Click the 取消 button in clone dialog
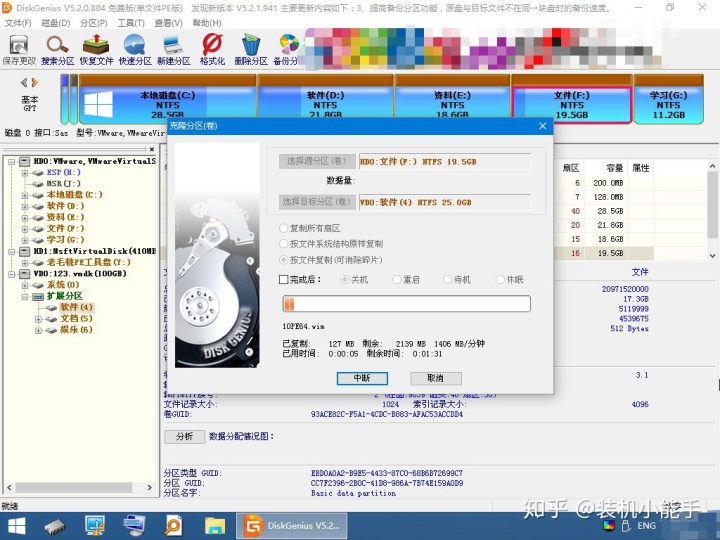Viewport: 720px width, 540px height. 435,378
